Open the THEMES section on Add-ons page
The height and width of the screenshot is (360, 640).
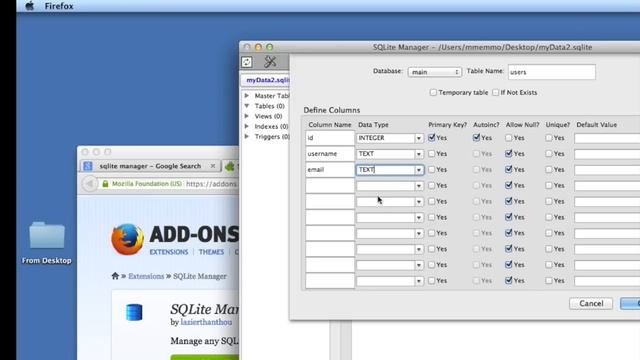(211, 252)
